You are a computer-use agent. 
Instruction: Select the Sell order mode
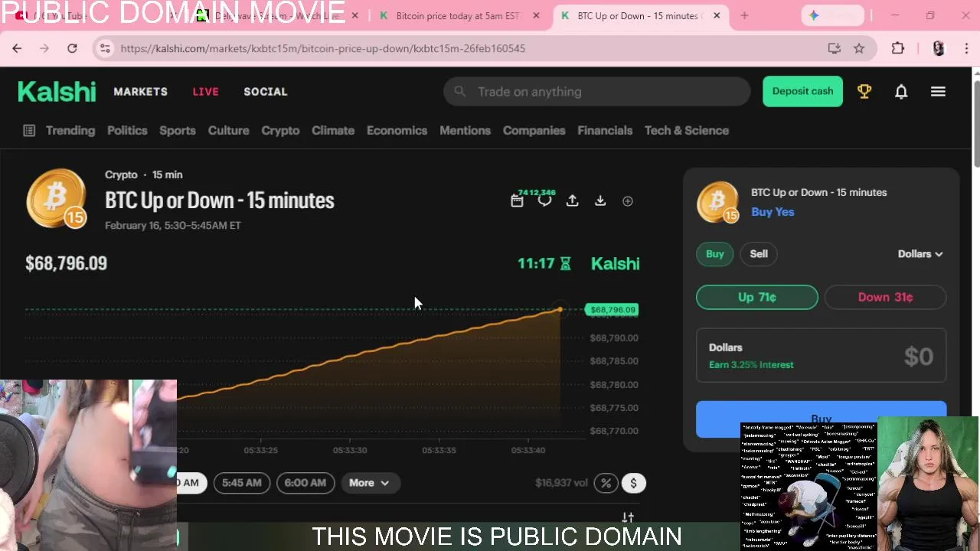[x=759, y=254]
